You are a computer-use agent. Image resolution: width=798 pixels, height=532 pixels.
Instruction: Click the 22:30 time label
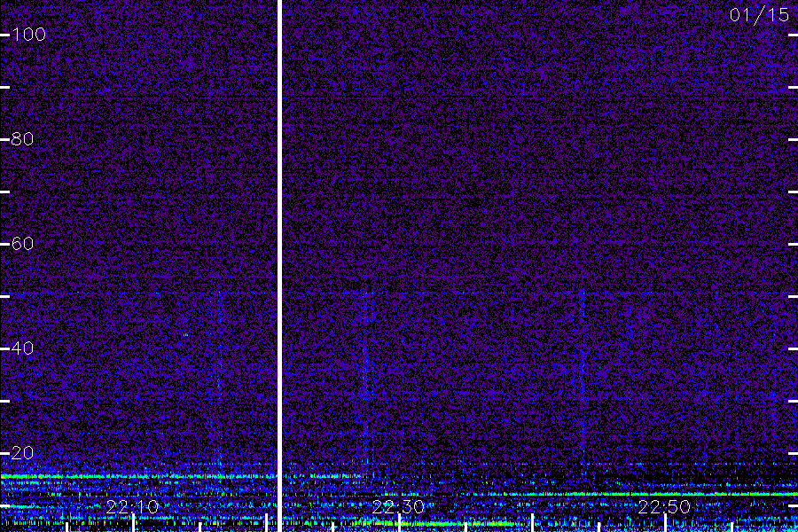point(398,507)
